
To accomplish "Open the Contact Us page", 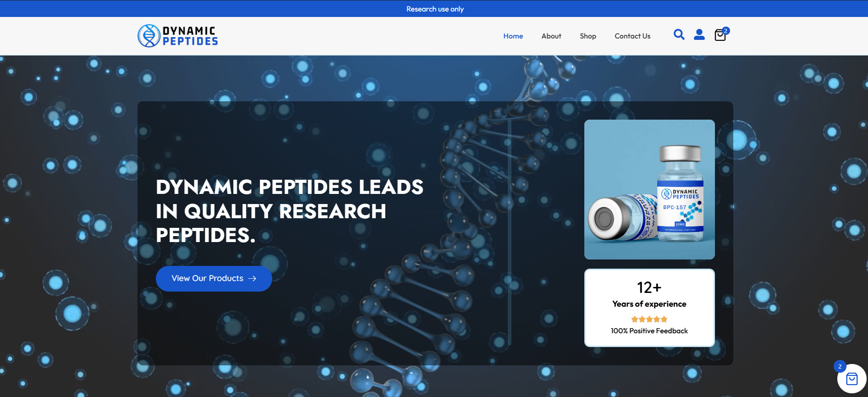I will tap(632, 36).
